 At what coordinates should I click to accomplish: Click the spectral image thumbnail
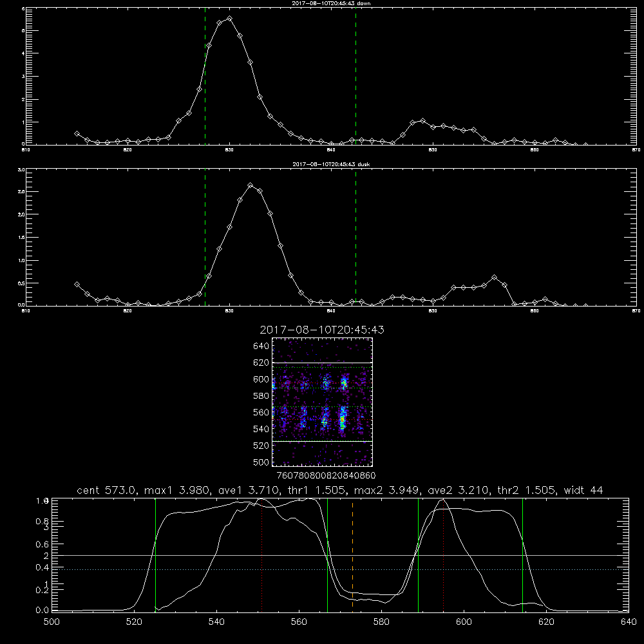pyautogui.click(x=323, y=402)
